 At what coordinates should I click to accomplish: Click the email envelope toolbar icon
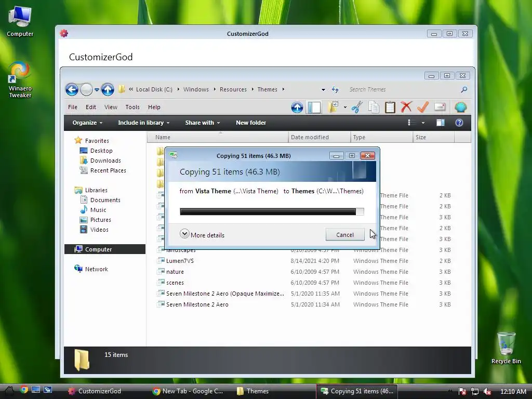(x=440, y=107)
